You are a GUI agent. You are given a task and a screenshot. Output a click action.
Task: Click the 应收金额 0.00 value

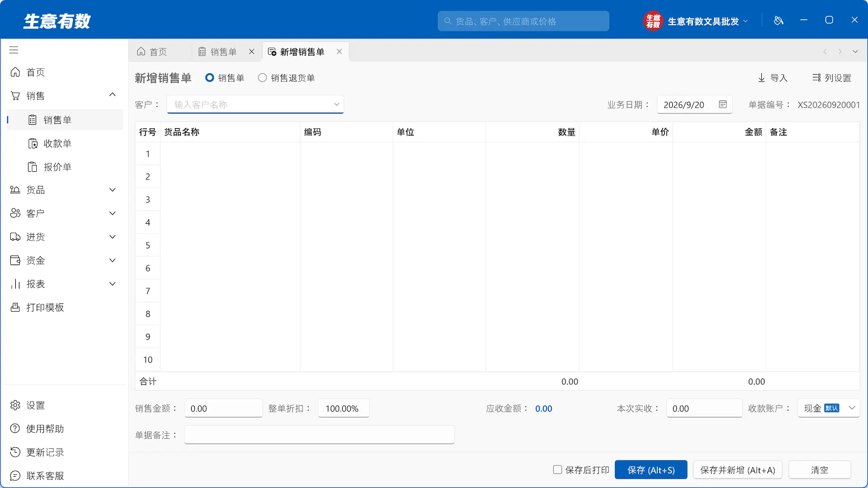[544, 408]
